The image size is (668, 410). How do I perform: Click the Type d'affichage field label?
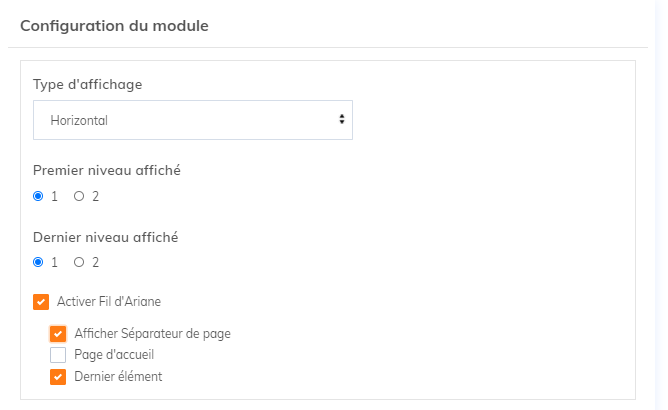[88, 84]
